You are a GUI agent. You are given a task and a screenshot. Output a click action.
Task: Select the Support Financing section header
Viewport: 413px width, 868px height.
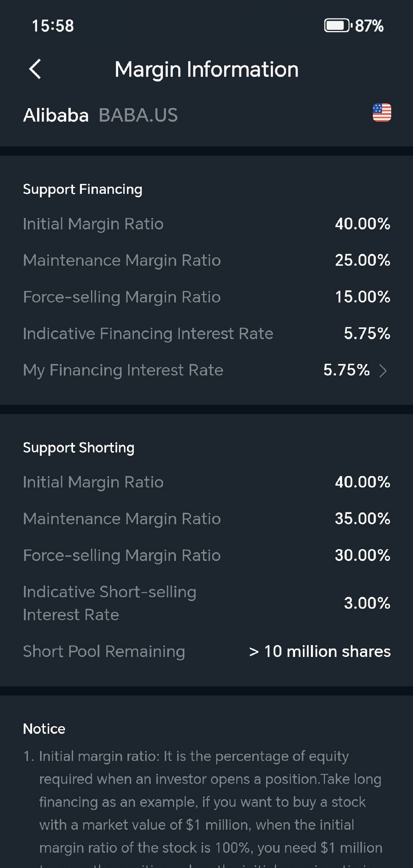click(x=83, y=189)
